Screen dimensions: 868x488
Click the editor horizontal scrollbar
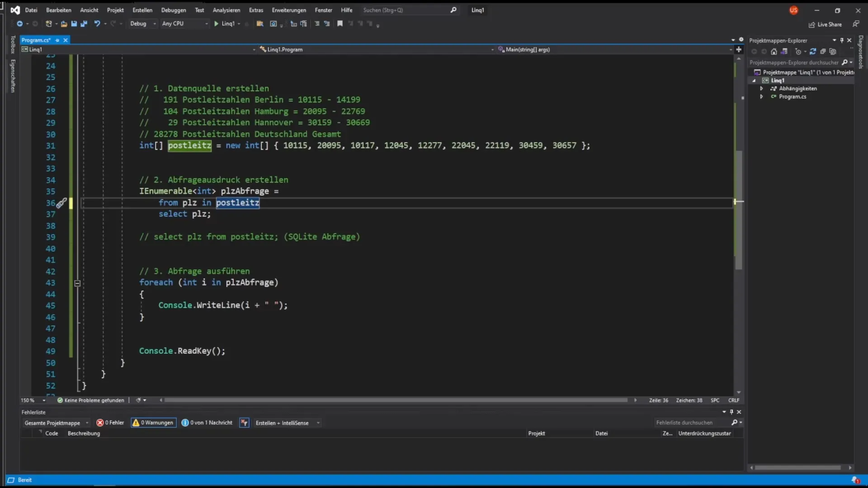click(x=396, y=400)
